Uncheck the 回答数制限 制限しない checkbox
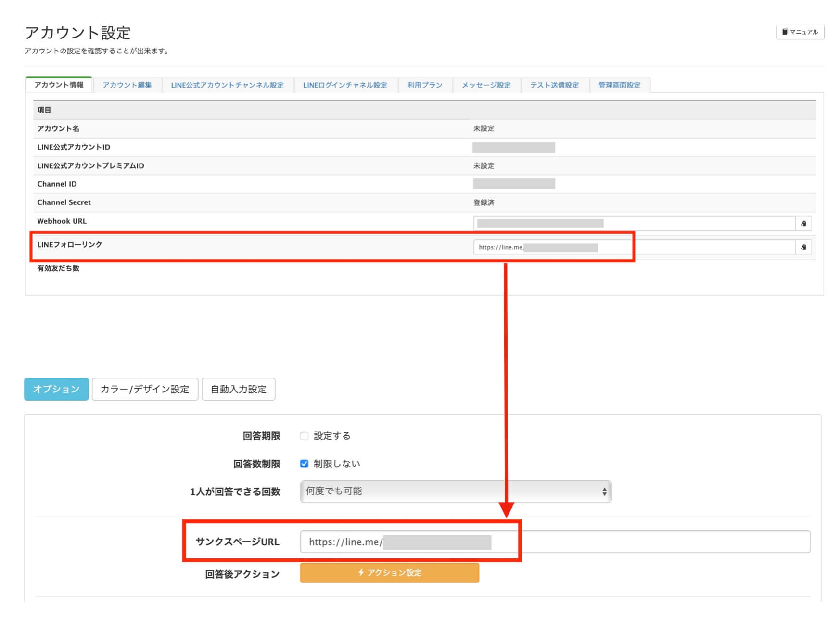 (304, 464)
